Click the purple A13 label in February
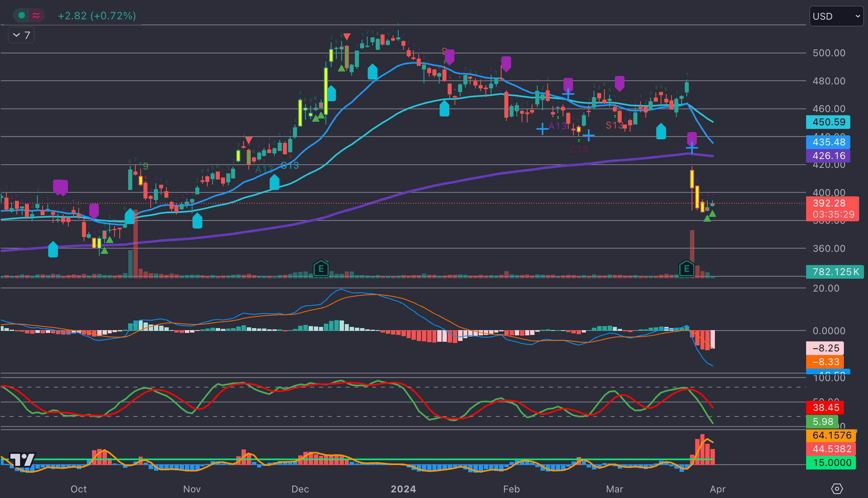This screenshot has width=868, height=498. 557,126
